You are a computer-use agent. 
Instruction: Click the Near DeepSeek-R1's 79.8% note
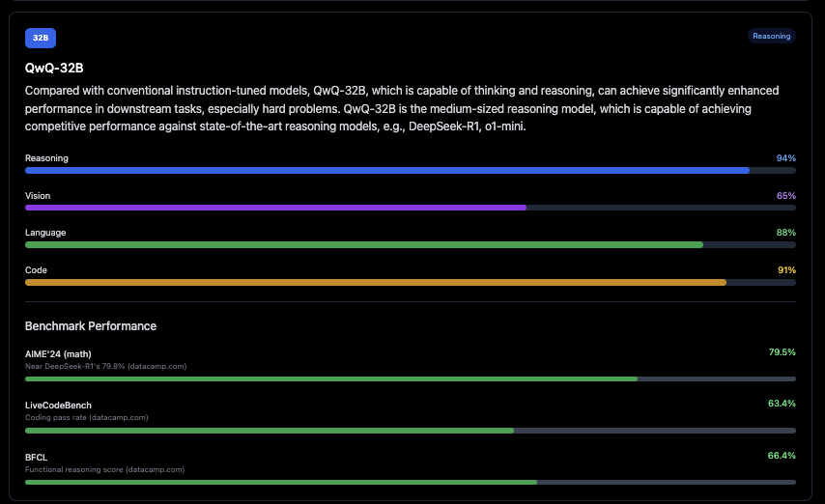[105, 366]
